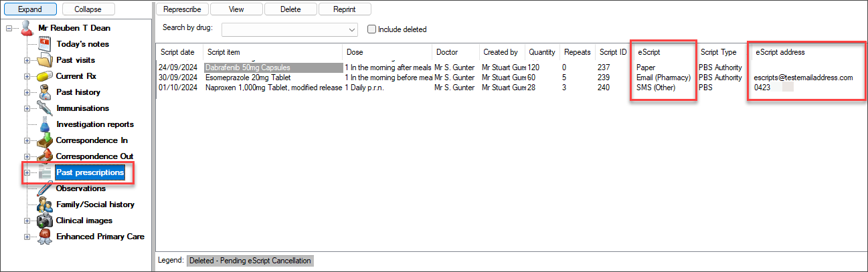Image resolution: width=868 pixels, height=272 pixels.
Task: Click the 01/10/2024 script date cell
Action: coord(177,88)
